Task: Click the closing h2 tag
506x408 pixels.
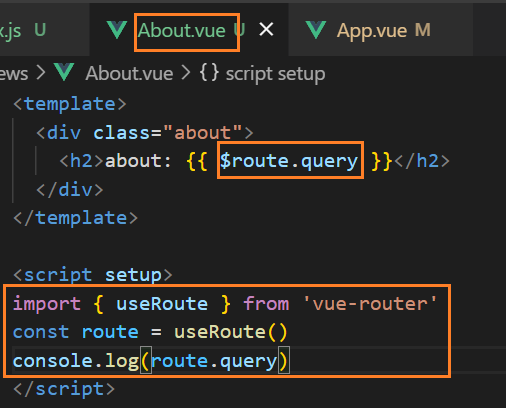Action: 422,161
